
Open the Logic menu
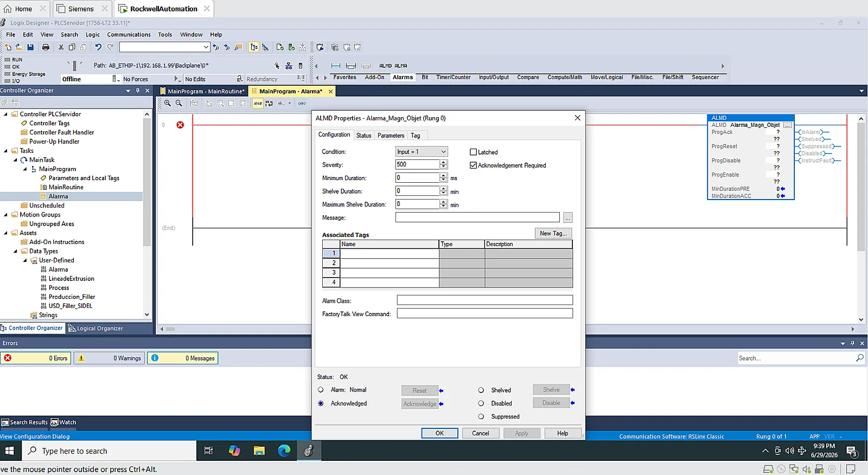pyautogui.click(x=93, y=35)
